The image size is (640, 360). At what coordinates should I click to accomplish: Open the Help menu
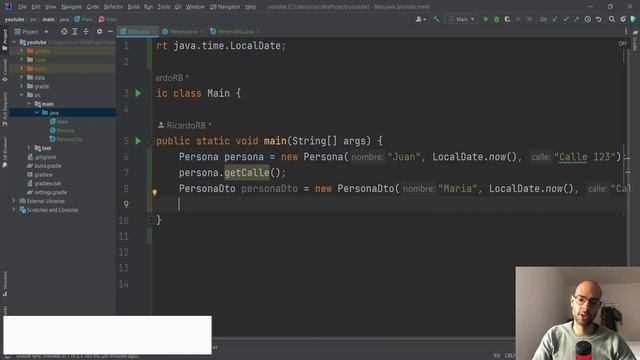pyautogui.click(x=251, y=7)
